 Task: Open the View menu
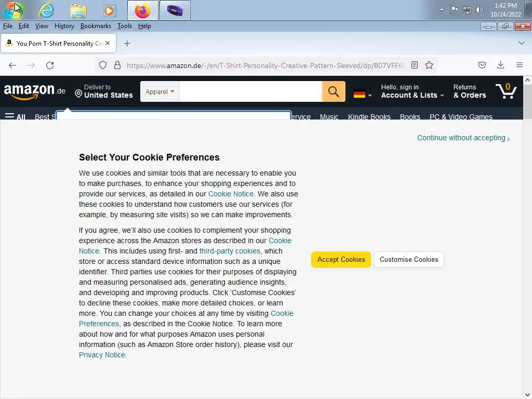click(x=42, y=26)
